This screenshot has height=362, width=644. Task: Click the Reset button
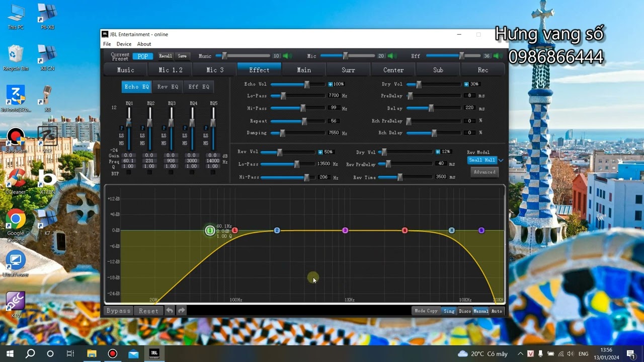point(148,311)
